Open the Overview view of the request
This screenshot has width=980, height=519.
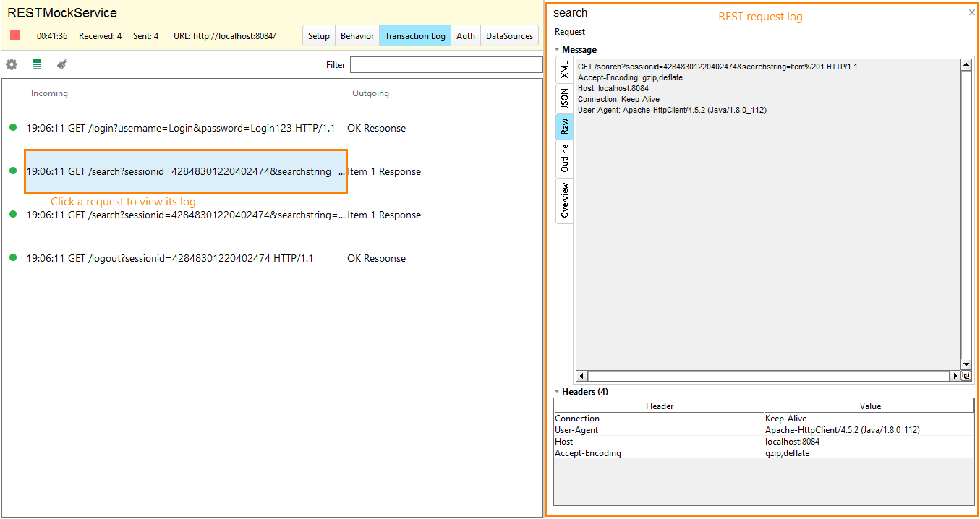tap(564, 200)
